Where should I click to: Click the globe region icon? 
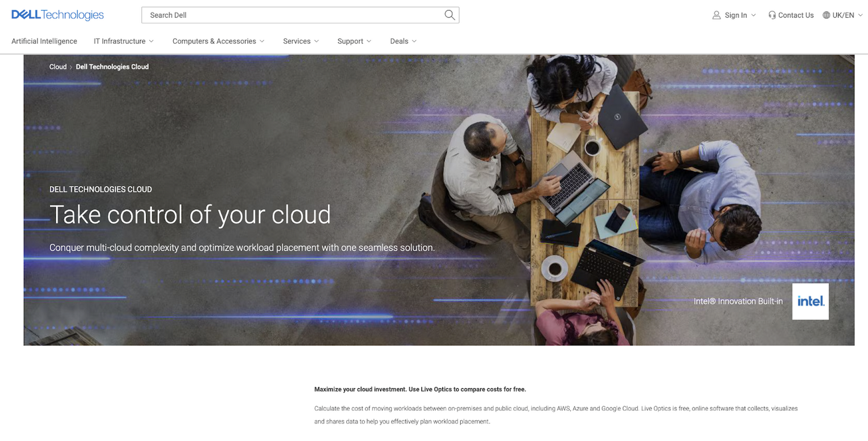coord(826,15)
